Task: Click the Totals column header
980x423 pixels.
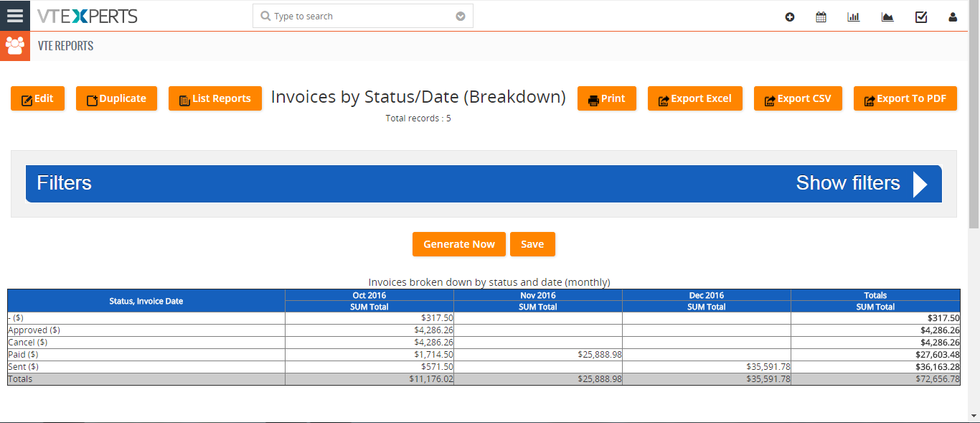Action: 875,295
